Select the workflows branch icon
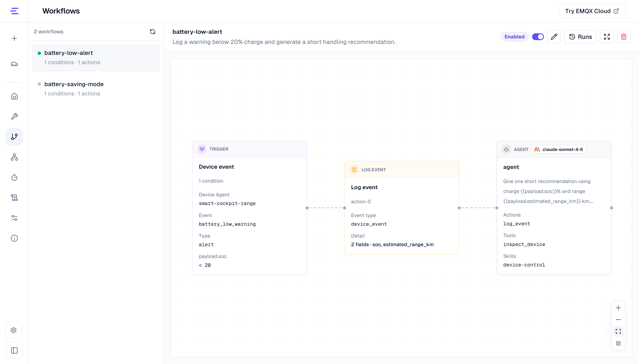Screen dimensions: 639x364 click(14, 137)
